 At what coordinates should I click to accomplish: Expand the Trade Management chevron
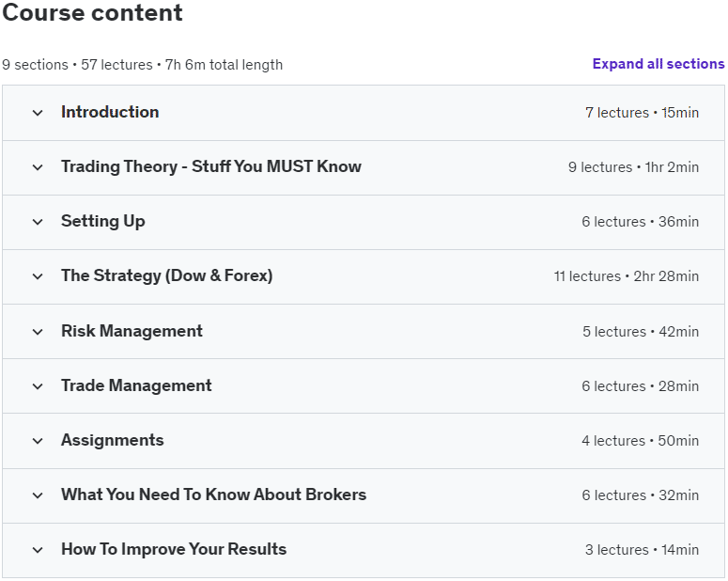(x=38, y=386)
